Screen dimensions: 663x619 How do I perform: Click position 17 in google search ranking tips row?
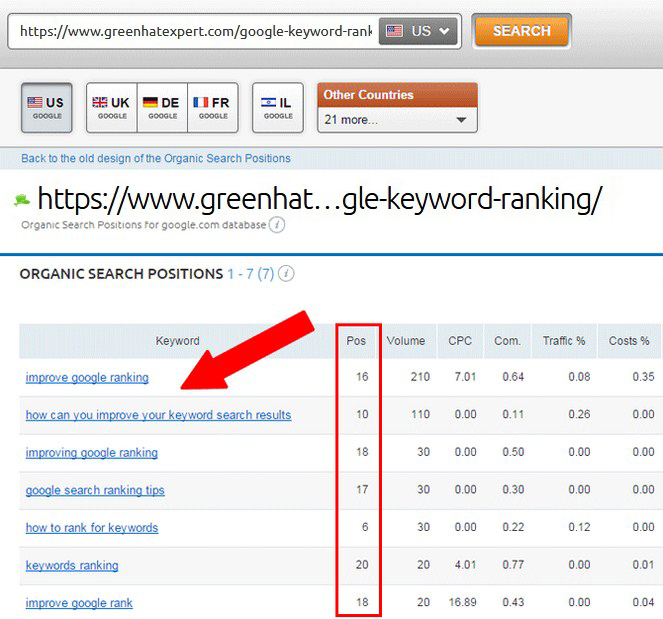[x=362, y=490]
